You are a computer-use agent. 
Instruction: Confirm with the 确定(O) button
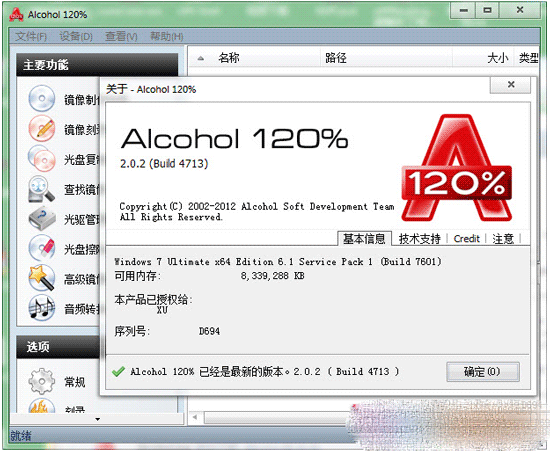483,372
